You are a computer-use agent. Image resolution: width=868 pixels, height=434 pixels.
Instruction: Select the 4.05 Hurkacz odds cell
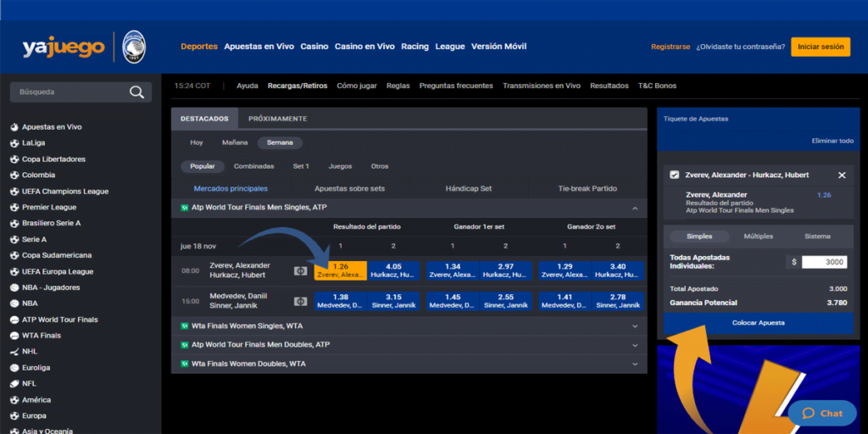(x=393, y=270)
